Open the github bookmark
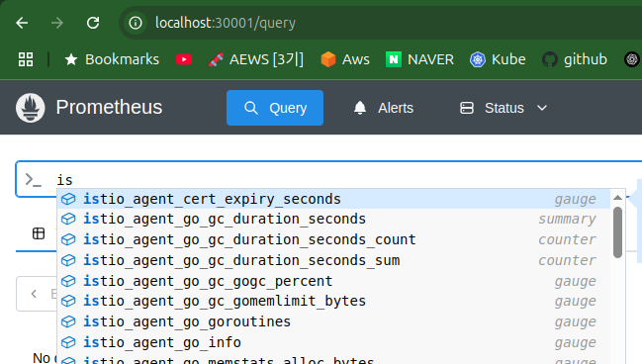 tap(575, 59)
